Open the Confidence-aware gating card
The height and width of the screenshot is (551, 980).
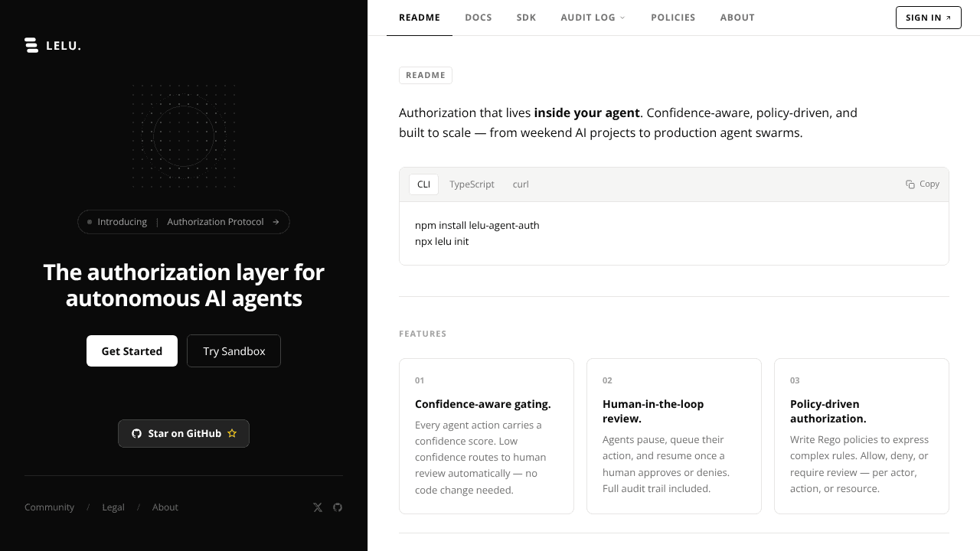pos(486,436)
